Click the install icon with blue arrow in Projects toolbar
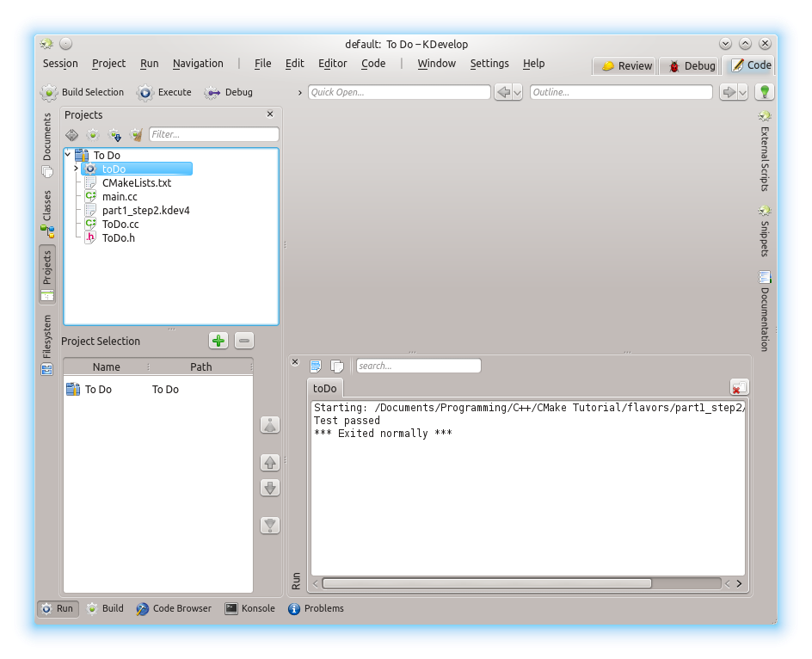 click(114, 135)
